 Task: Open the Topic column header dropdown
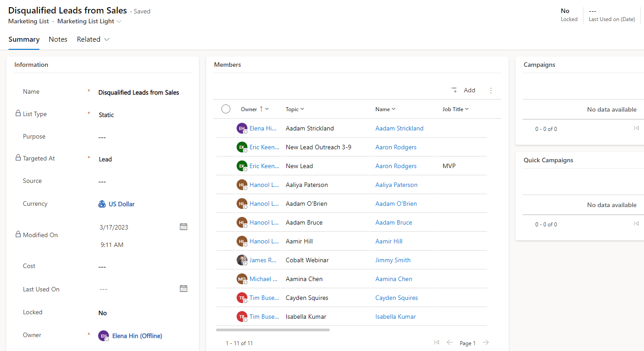click(294, 108)
